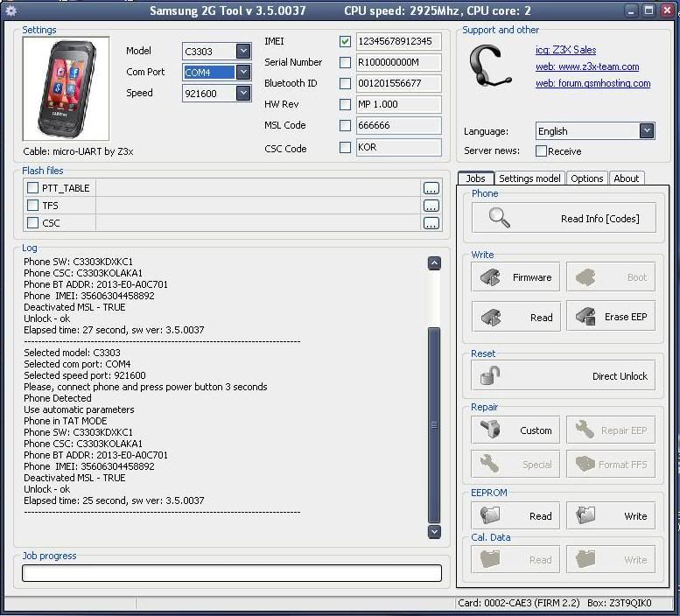This screenshot has width=680, height=616.
Task: Browse for PTT_TABLE file
Action: [x=431, y=188]
